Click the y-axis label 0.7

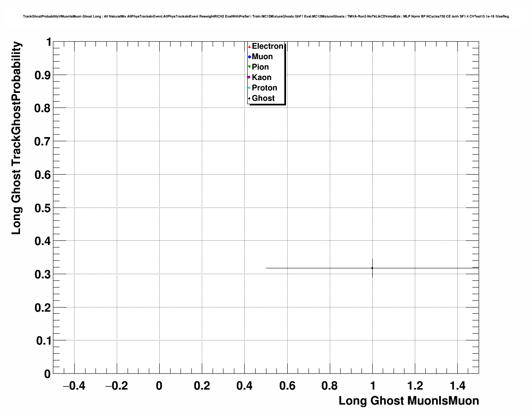click(42, 142)
